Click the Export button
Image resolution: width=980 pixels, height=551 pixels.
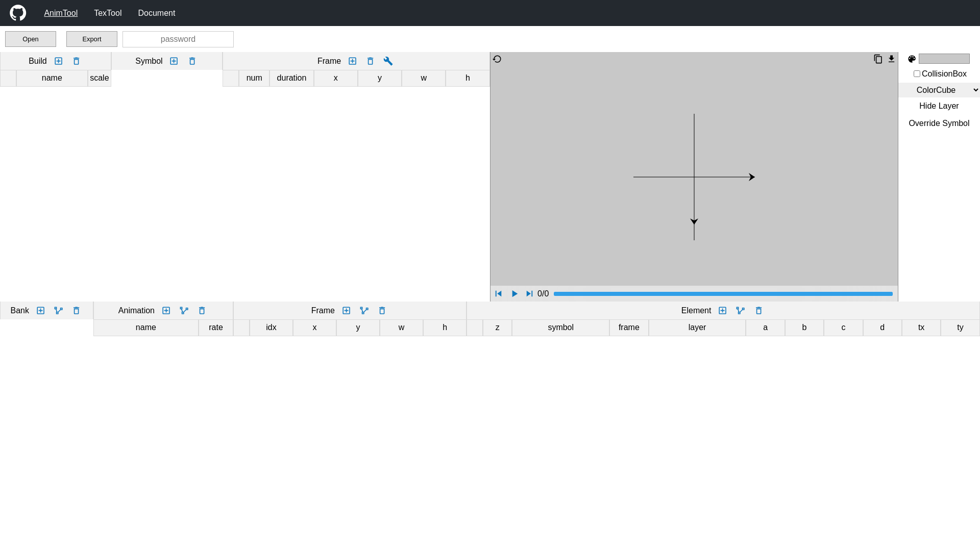coord(92,39)
